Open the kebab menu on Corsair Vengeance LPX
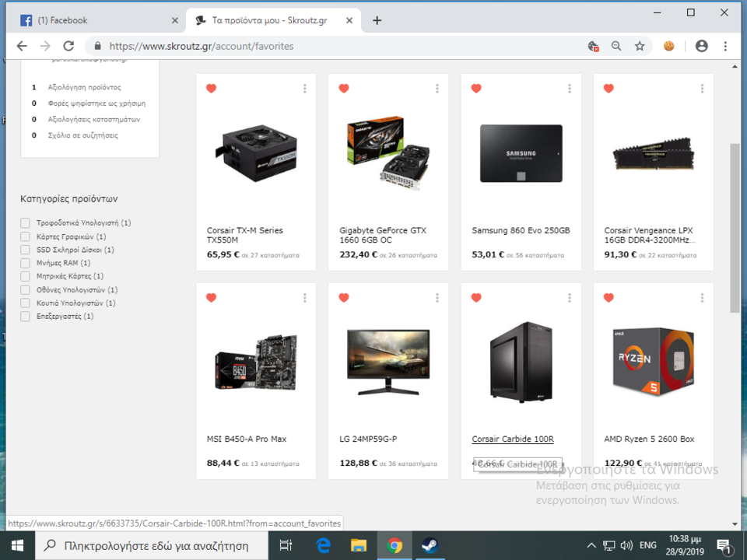The height and width of the screenshot is (560, 747). coord(702,89)
